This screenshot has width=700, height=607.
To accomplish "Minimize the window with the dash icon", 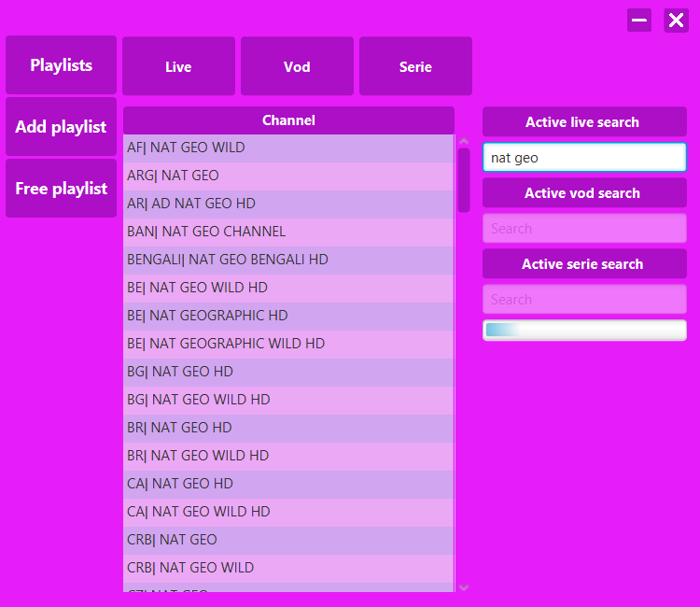I will pos(638,21).
